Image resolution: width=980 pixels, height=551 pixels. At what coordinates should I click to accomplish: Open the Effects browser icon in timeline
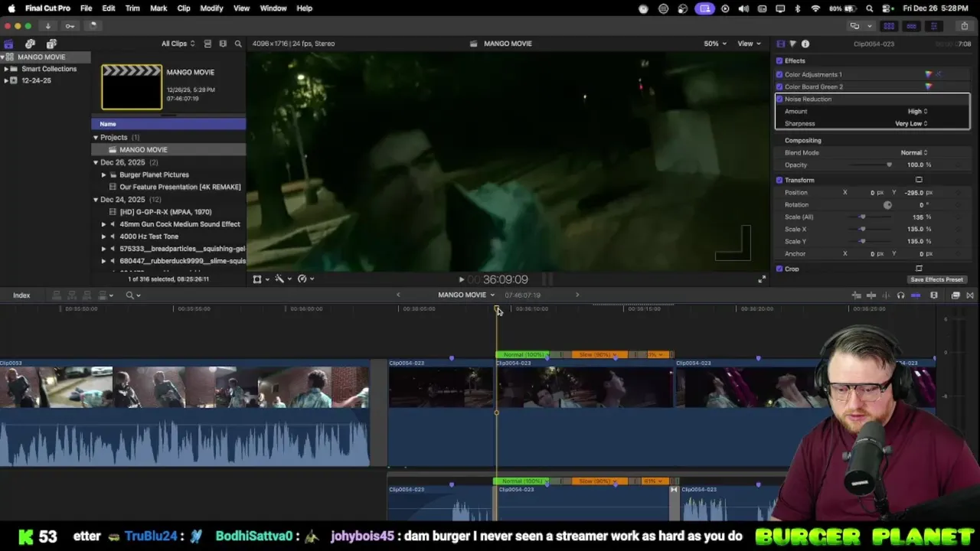(955, 295)
